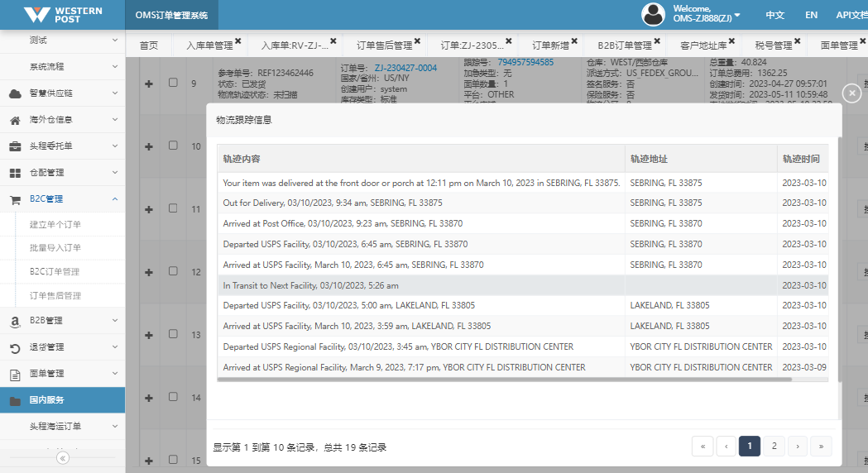The height and width of the screenshot is (473, 868).
Task: Collapse the B2C管理 menu
Action: (x=62, y=199)
